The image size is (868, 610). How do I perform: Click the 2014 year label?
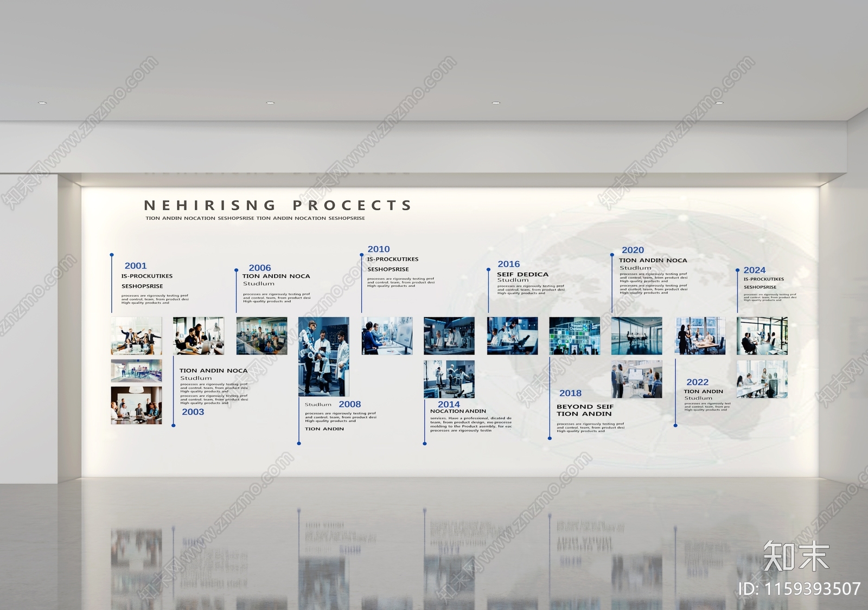point(449,404)
